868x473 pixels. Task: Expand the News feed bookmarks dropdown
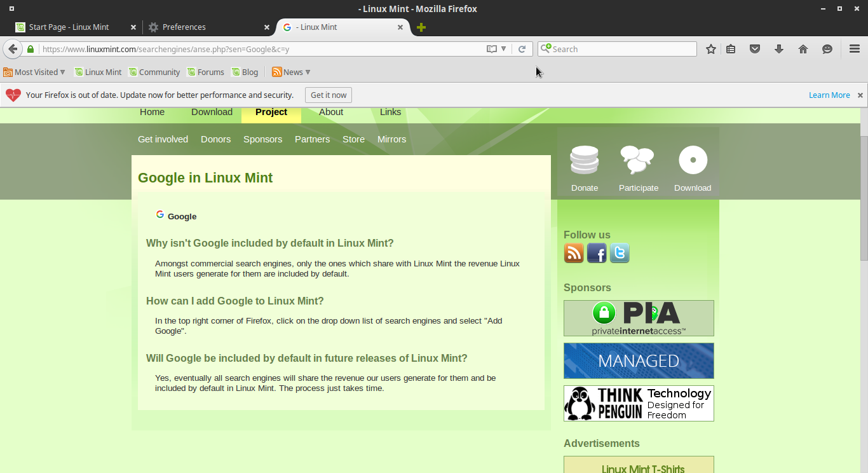pos(291,72)
